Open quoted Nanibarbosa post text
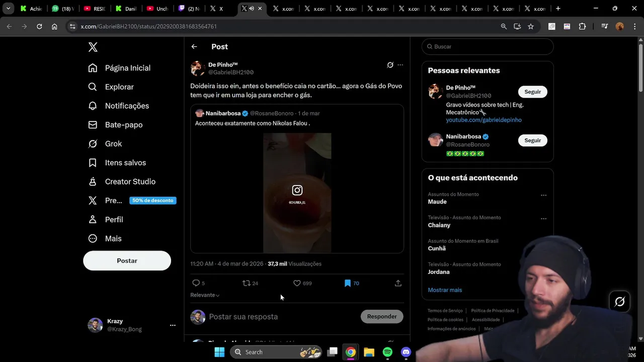Viewport: 644px width, 362px height. (x=253, y=123)
